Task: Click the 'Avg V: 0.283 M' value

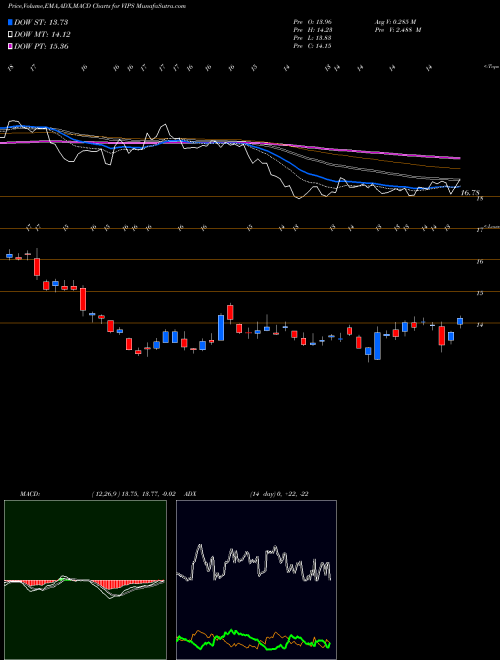Action: (395, 21)
